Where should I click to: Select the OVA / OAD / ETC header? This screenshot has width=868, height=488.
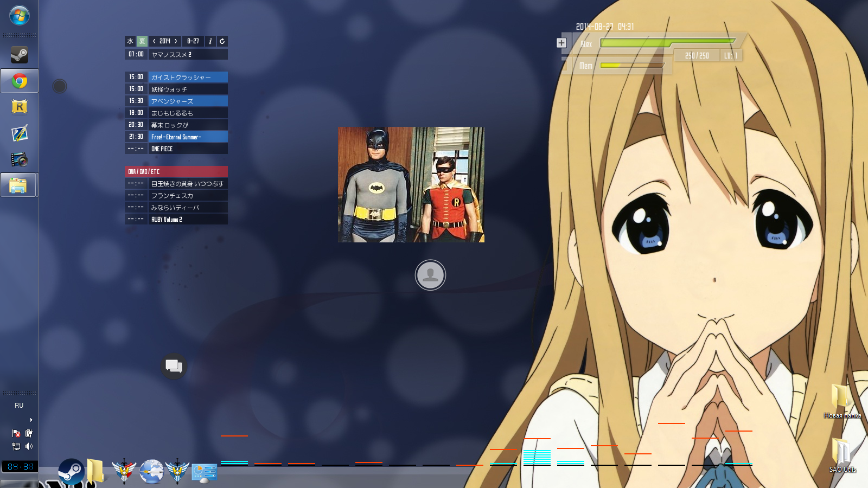[176, 171]
